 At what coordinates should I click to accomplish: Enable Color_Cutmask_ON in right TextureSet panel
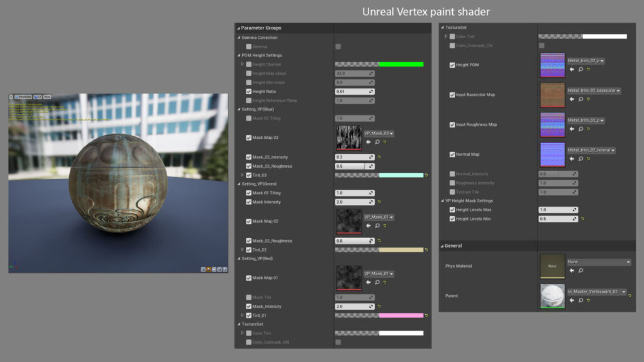point(452,45)
